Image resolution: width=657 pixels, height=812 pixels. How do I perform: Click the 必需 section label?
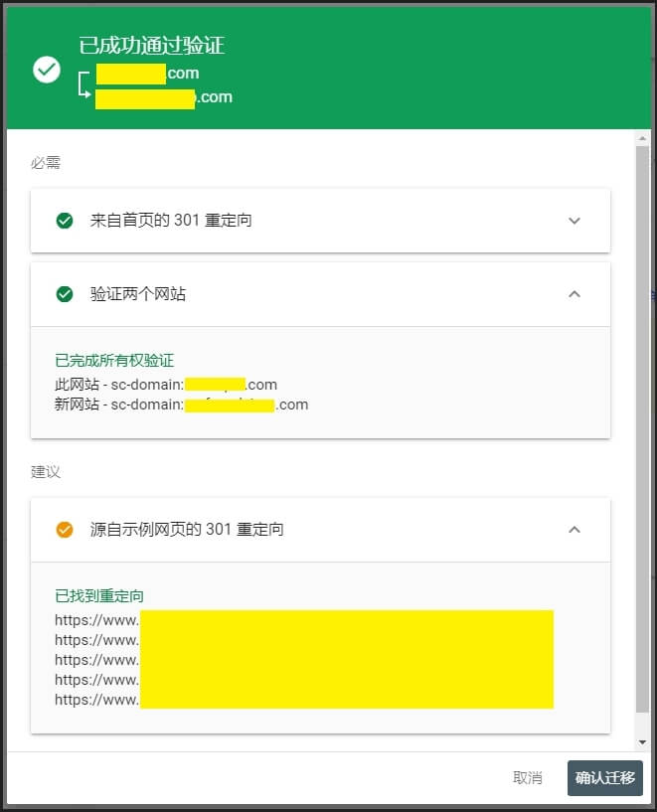pos(46,163)
